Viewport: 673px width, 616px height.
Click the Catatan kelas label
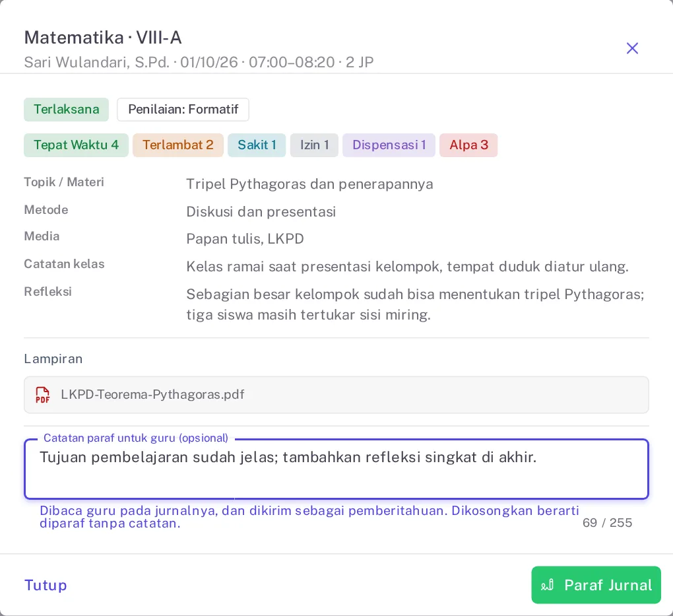[64, 263]
